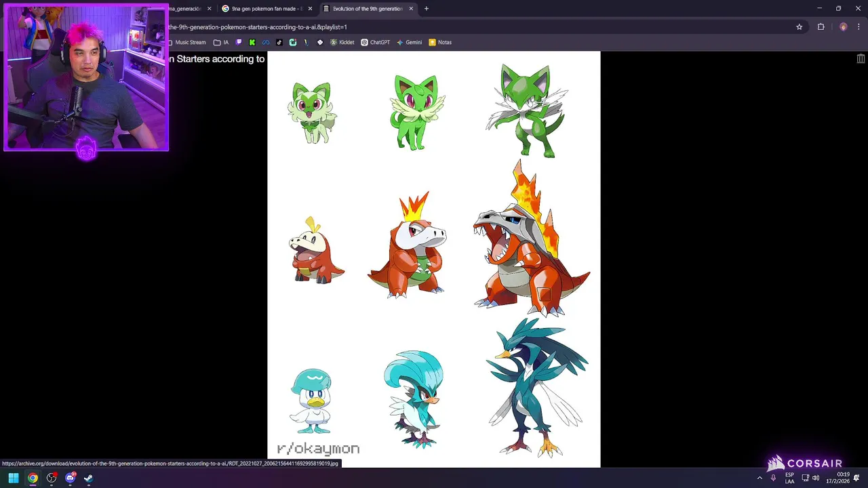Open the IA bookmarks folder
This screenshot has height=488, width=868.
pyautogui.click(x=221, y=42)
